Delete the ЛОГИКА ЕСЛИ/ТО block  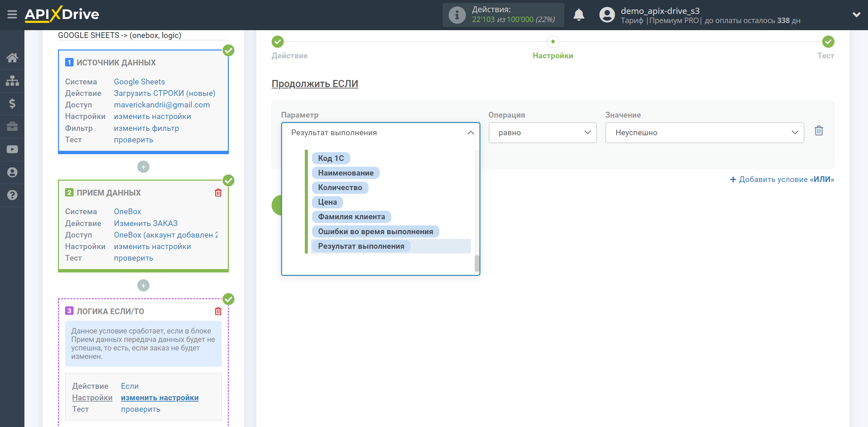pyautogui.click(x=218, y=311)
